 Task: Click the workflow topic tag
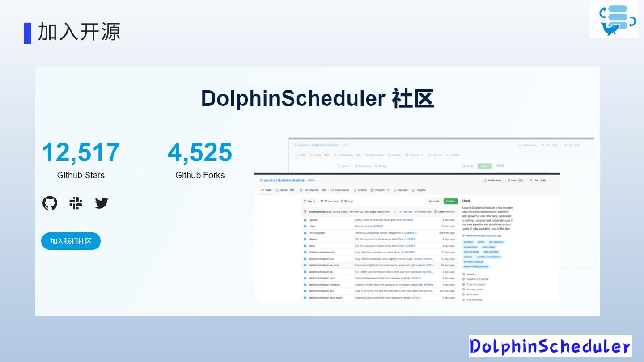[468, 242]
